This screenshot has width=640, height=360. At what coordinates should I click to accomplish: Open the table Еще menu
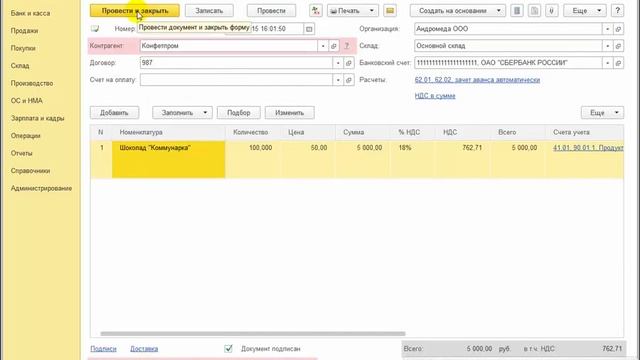(602, 113)
